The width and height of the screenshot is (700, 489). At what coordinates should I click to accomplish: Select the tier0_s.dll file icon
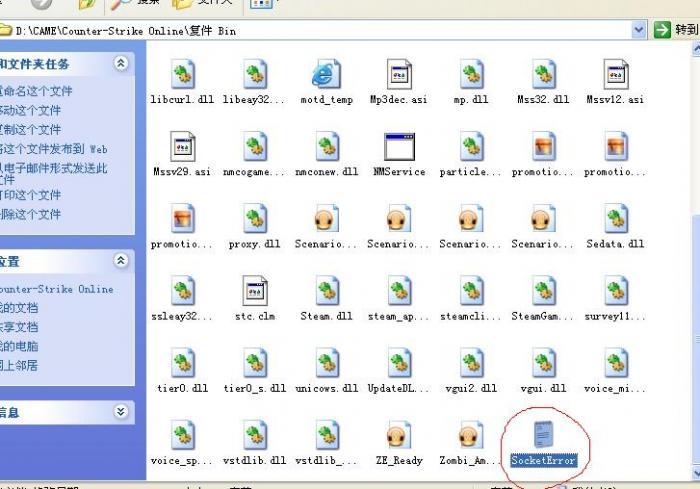tap(255, 363)
